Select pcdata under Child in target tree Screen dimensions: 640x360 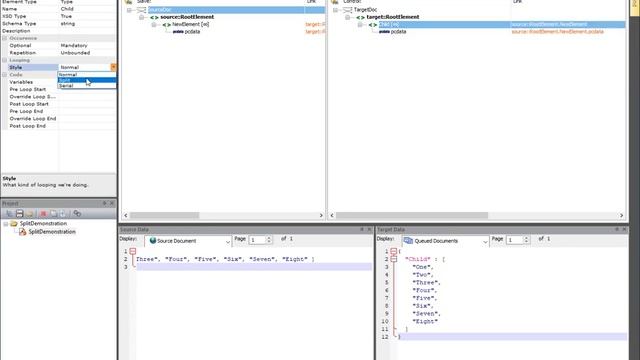click(x=398, y=32)
